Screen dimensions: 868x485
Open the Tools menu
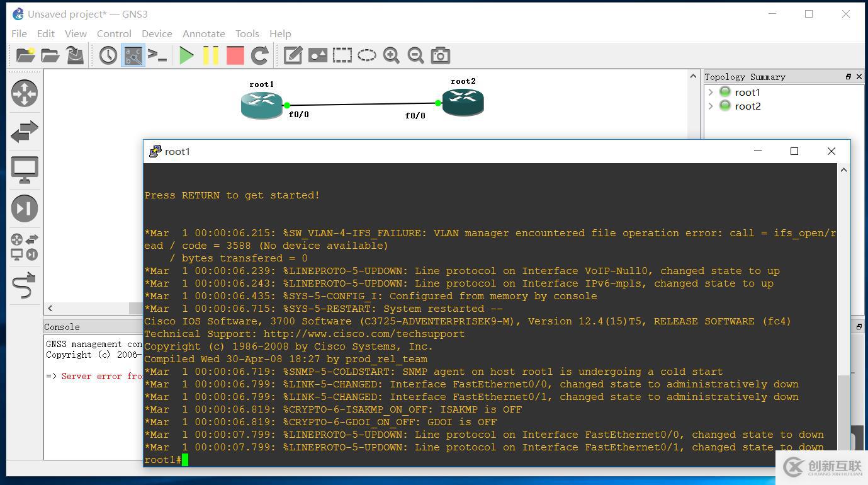coord(247,33)
